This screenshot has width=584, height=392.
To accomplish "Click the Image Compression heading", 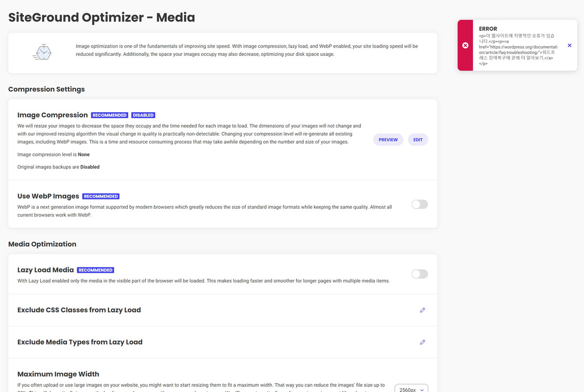I will pos(52,115).
